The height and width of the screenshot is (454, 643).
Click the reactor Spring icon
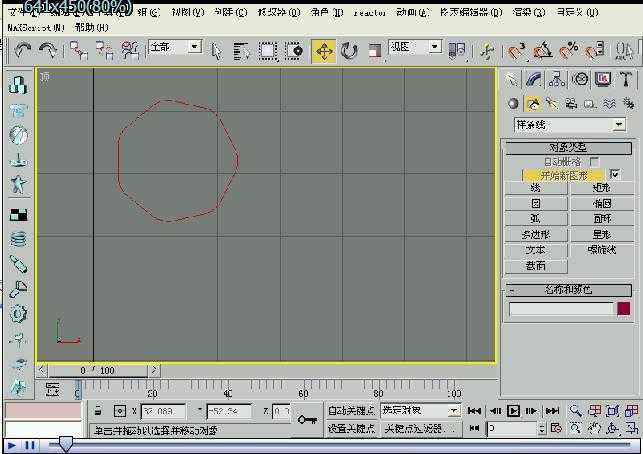tap(18, 239)
